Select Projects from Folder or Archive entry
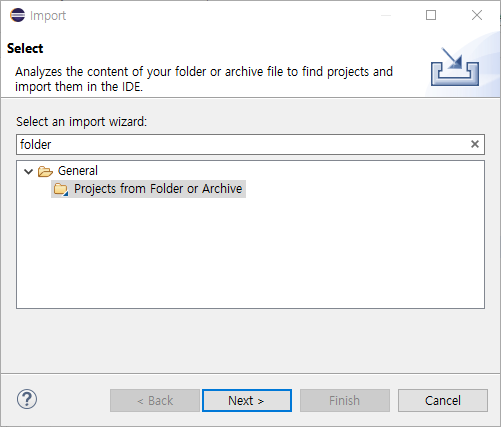The height and width of the screenshot is (427, 501). coord(148,189)
